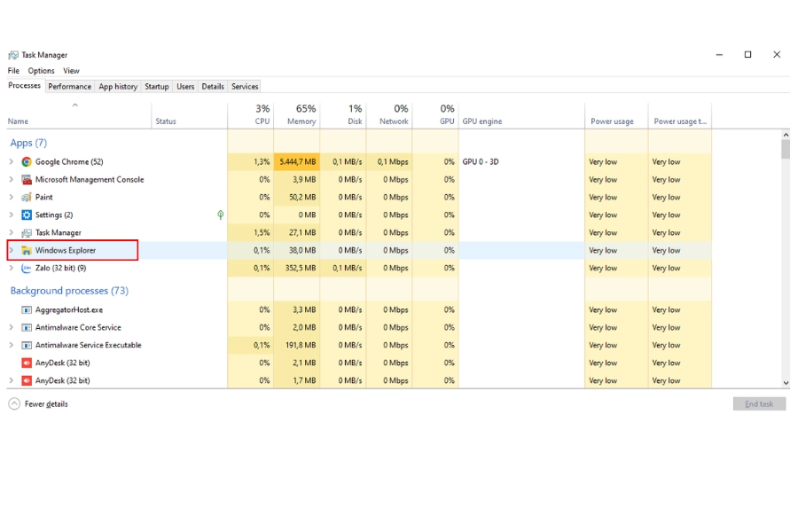Viewport: 798px width, 532px height.
Task: Sort by the Name column header
Action: click(79, 115)
